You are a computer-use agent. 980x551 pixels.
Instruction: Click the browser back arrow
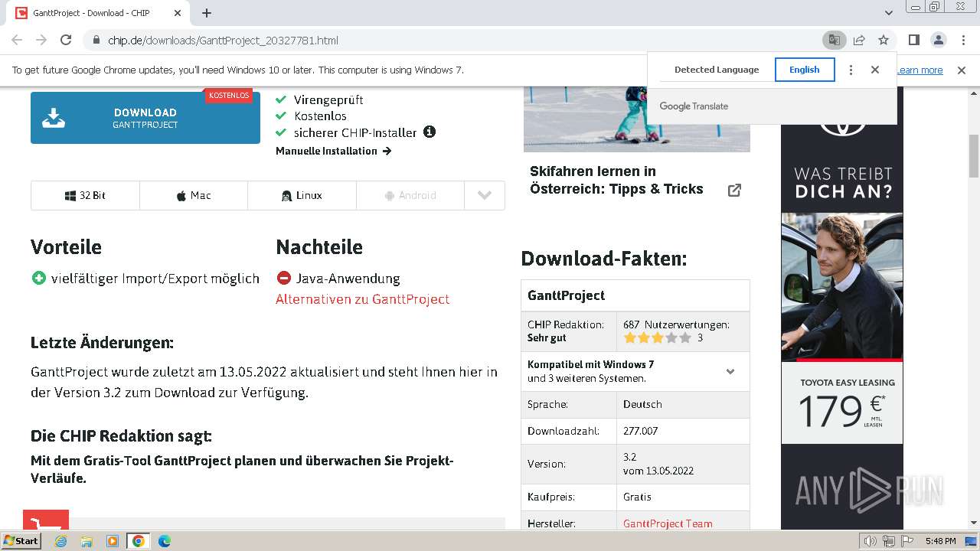pyautogui.click(x=17, y=40)
